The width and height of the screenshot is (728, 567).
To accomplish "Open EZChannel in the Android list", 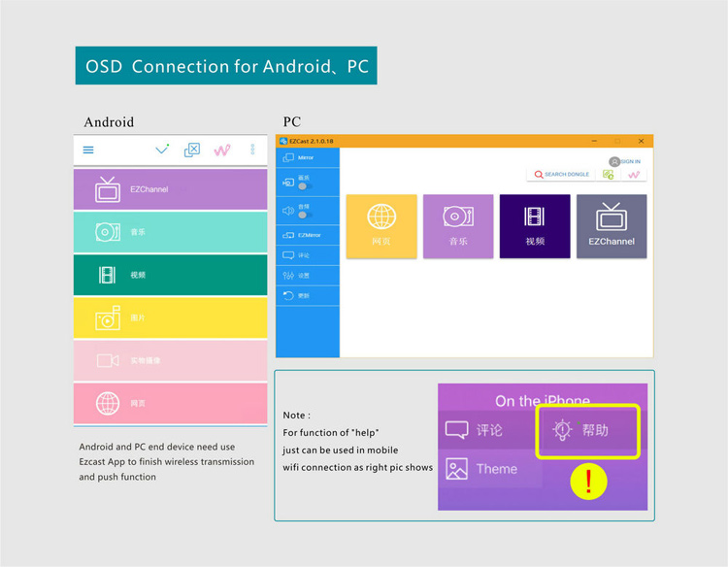I will (171, 189).
